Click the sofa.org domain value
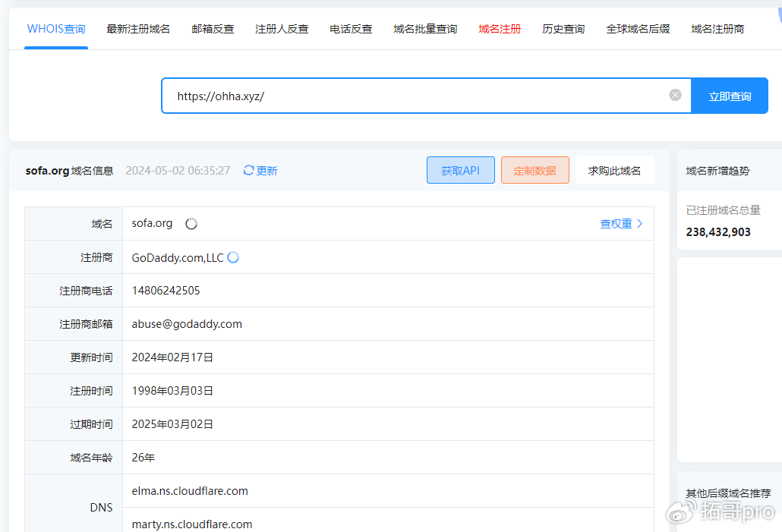The width and height of the screenshot is (782, 532). coord(152,223)
